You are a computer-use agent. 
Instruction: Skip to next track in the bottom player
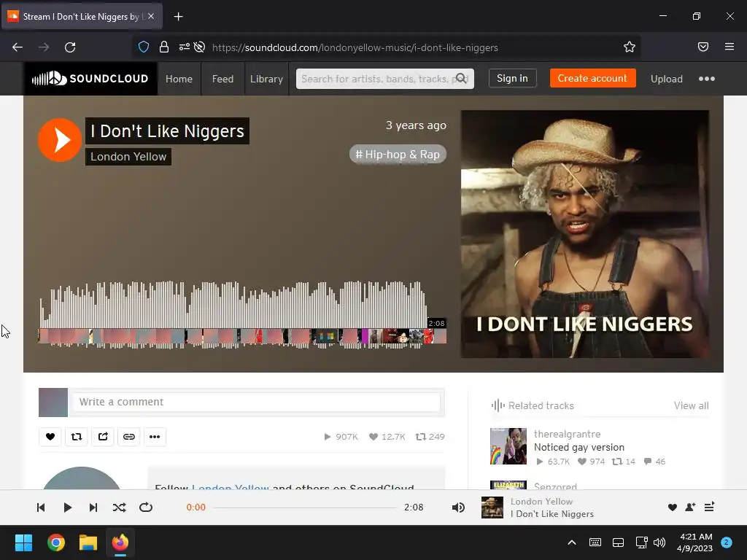coord(93,507)
